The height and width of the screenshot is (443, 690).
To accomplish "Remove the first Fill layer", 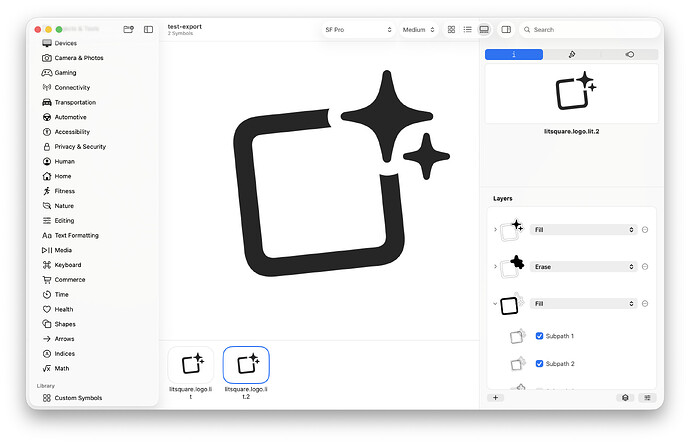I will point(645,230).
